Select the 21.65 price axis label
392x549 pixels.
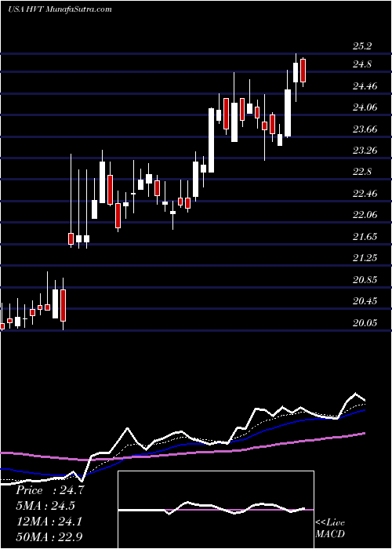tap(365, 237)
